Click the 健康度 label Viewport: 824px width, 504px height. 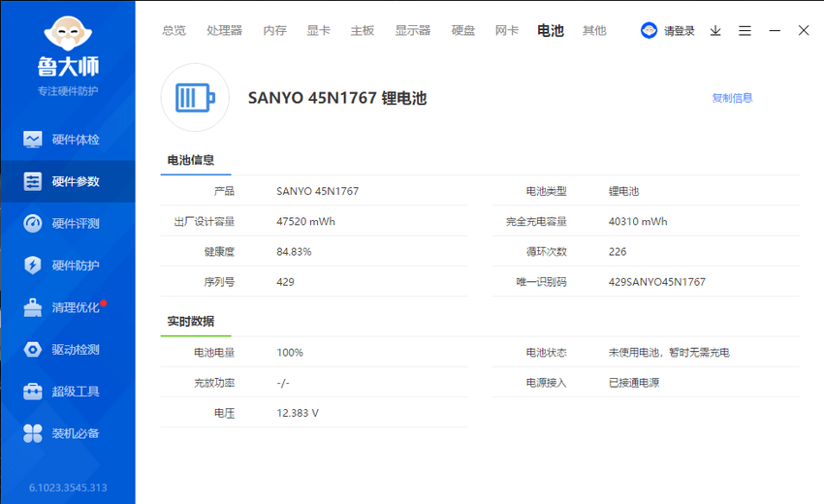219,252
